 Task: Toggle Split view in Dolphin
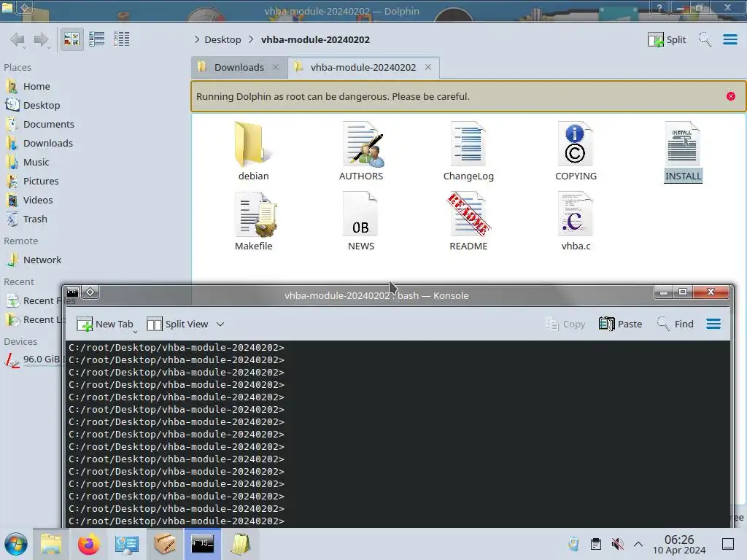(667, 39)
